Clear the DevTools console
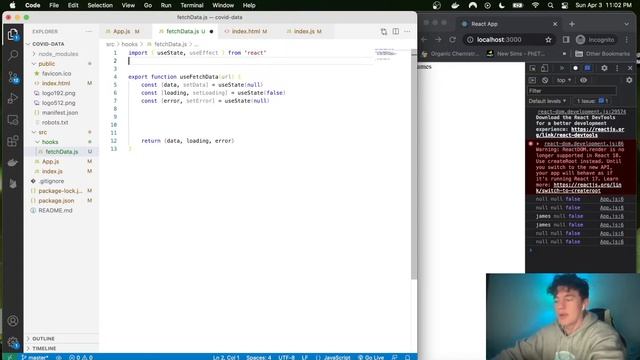The height and width of the screenshot is (360, 640). click(x=545, y=80)
